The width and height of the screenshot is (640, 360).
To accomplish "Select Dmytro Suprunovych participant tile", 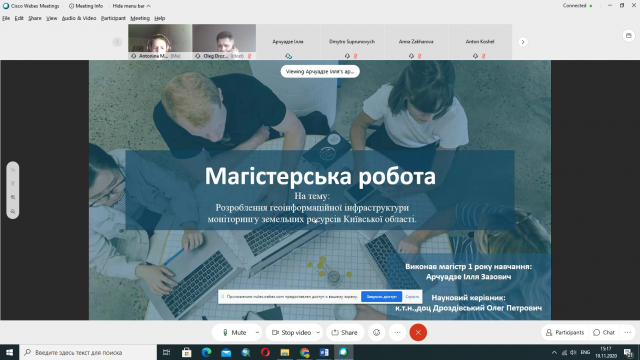I will click(x=352, y=42).
